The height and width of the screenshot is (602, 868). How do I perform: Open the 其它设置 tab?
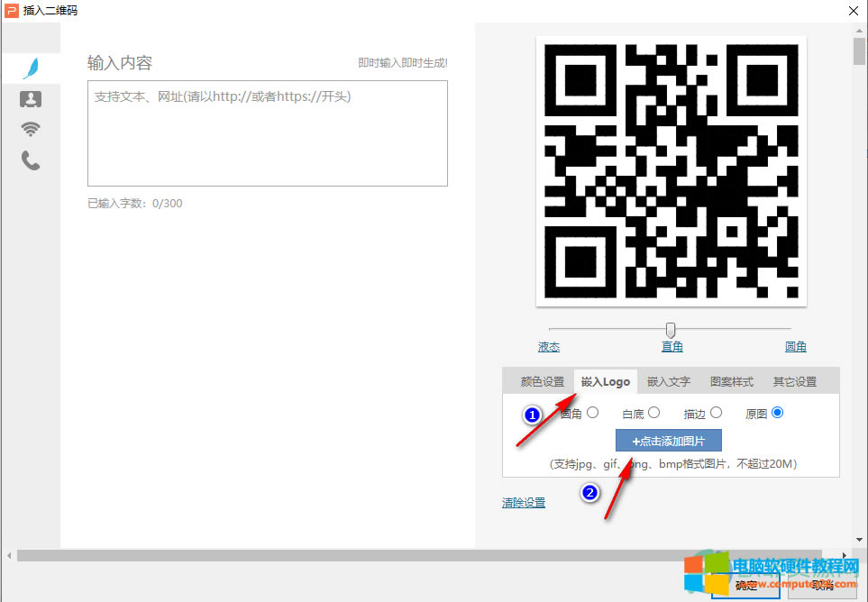[x=797, y=381]
